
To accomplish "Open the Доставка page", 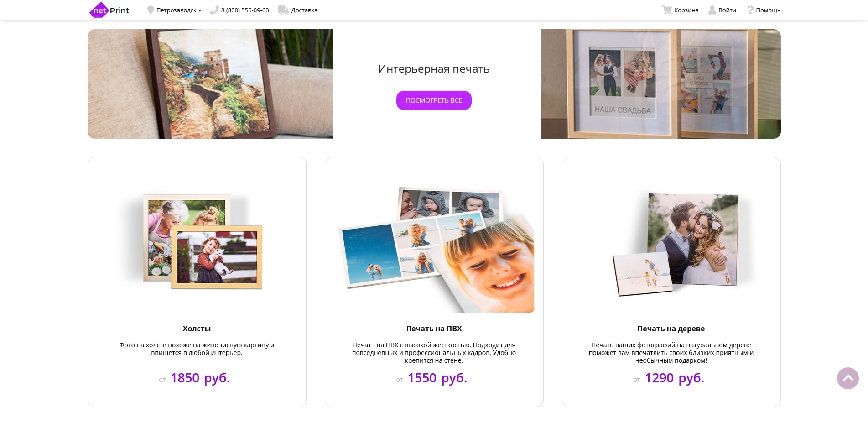I will coord(304,10).
